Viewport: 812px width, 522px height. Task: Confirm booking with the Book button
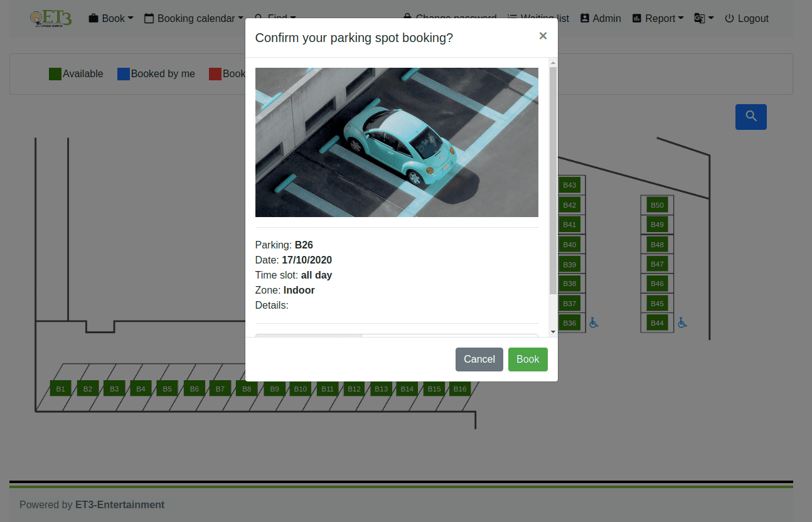click(x=528, y=360)
